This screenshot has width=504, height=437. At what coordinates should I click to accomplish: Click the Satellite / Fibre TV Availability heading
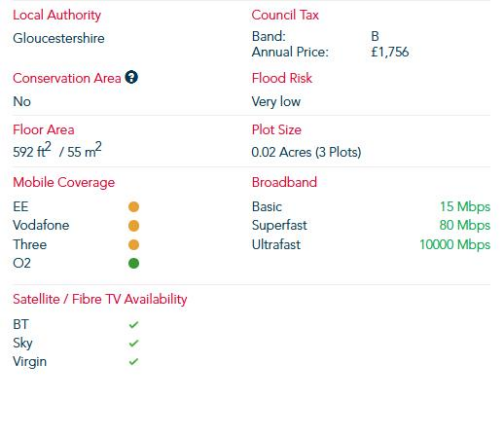(100, 299)
